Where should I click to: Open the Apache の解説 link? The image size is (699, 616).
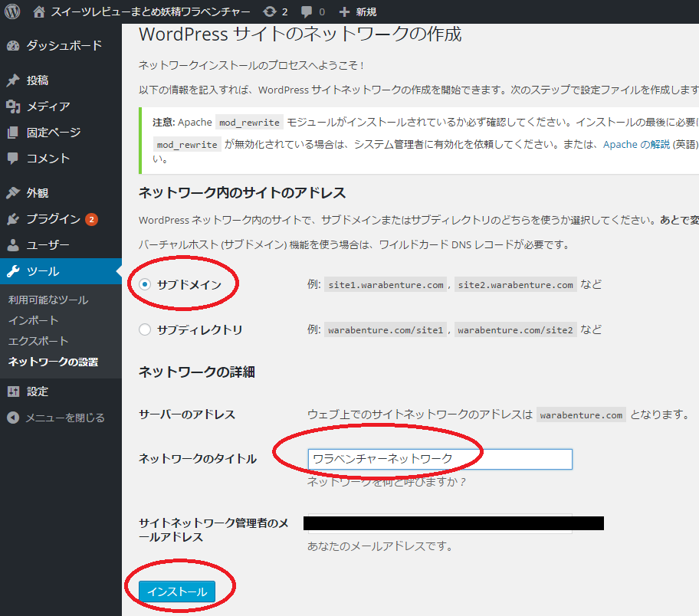pos(636,144)
